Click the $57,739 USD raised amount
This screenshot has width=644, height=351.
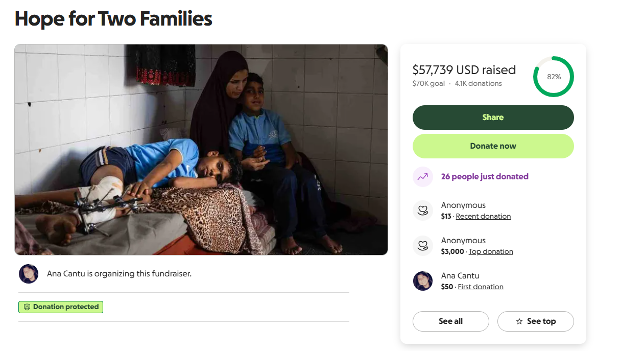click(464, 70)
